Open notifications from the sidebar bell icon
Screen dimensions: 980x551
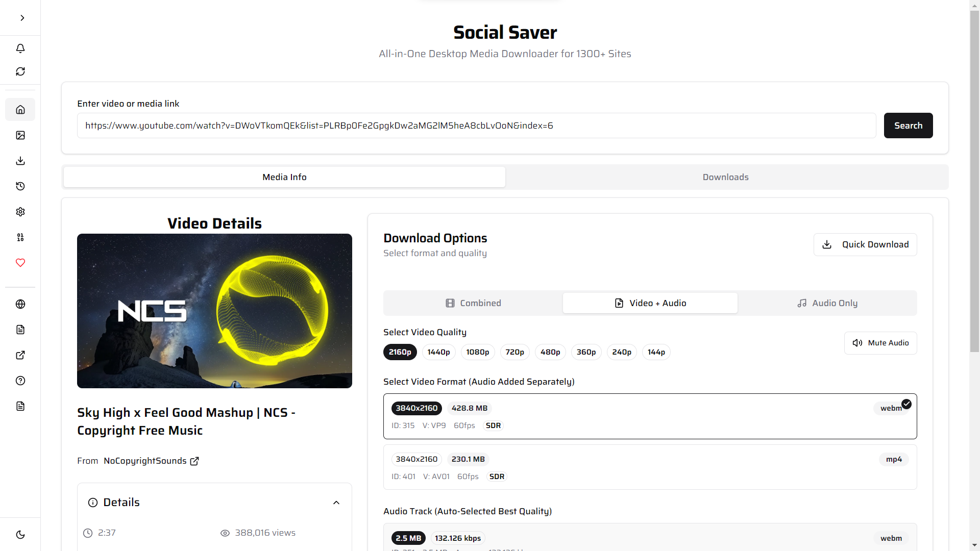pyautogui.click(x=20, y=48)
